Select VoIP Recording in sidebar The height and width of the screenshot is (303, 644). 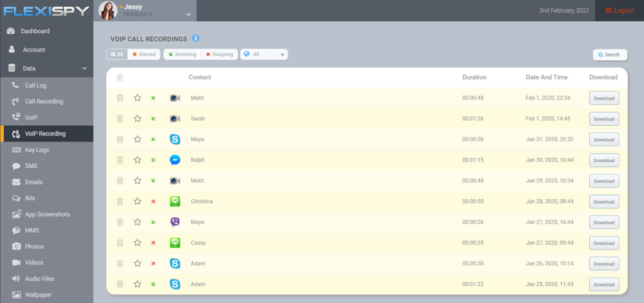(47, 134)
